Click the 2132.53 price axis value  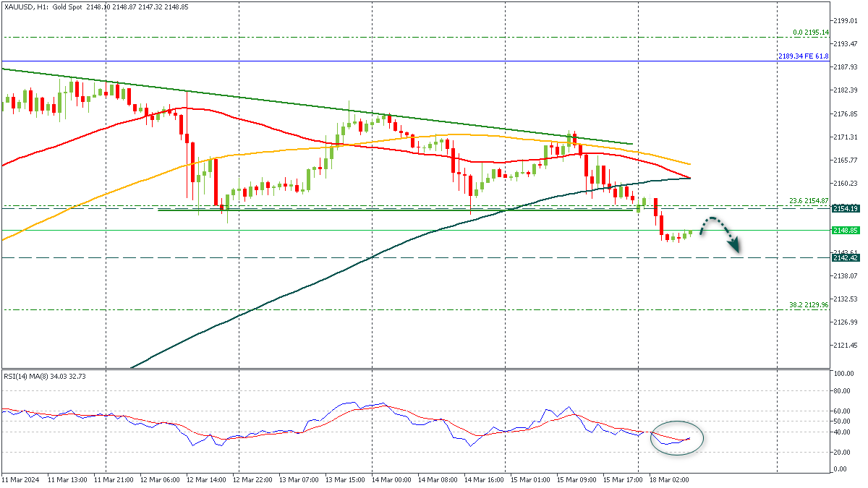tap(844, 299)
